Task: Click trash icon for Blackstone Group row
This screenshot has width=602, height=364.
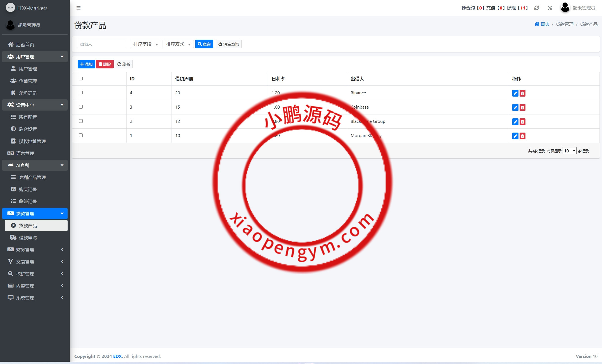Action: (x=522, y=122)
